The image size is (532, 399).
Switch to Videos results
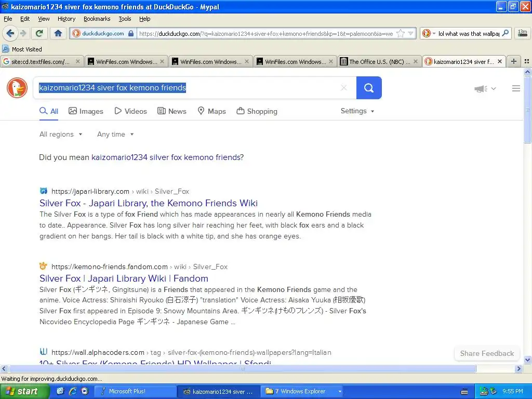point(130,111)
